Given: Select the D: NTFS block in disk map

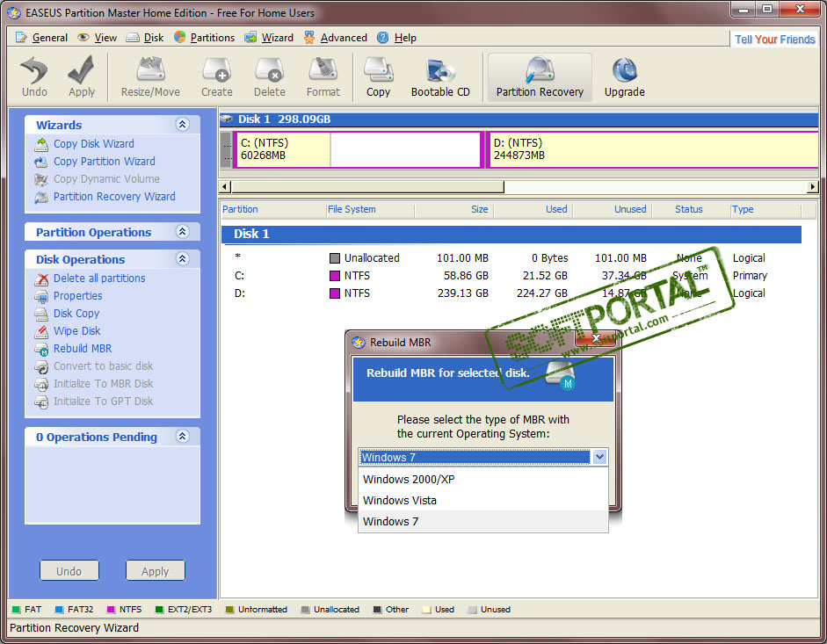Looking at the screenshot, I should (652, 149).
